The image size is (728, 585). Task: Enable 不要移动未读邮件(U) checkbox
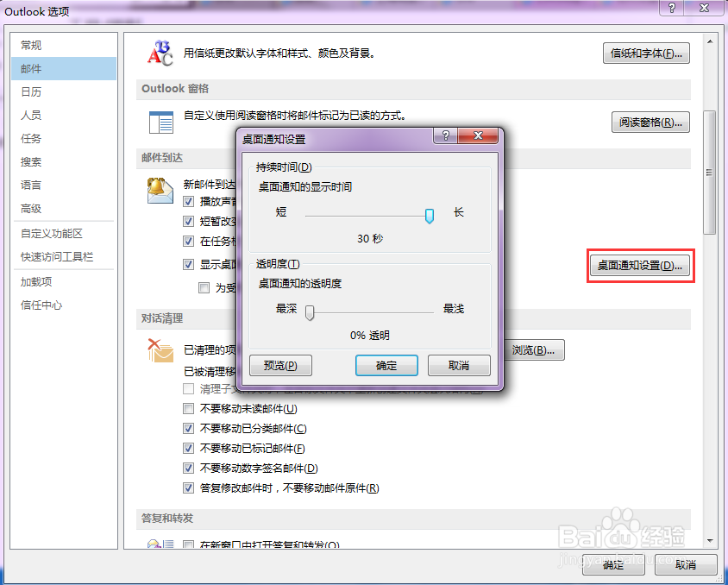[189, 409]
